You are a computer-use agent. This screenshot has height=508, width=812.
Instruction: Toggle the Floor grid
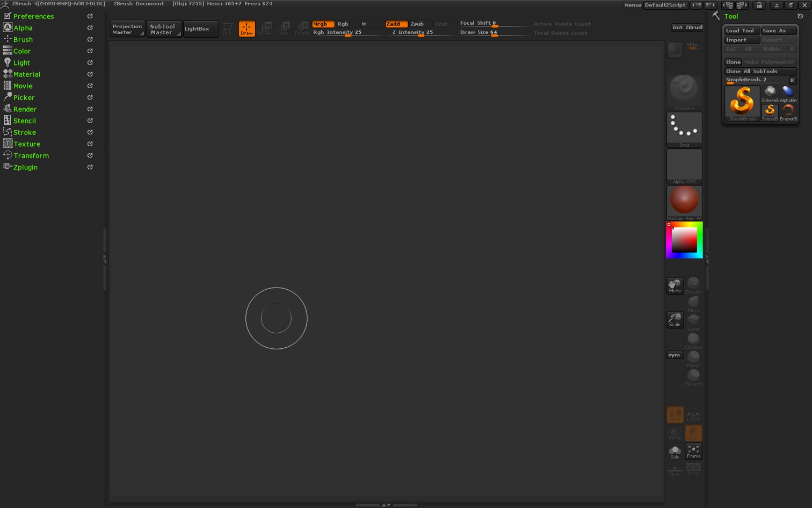click(x=675, y=470)
